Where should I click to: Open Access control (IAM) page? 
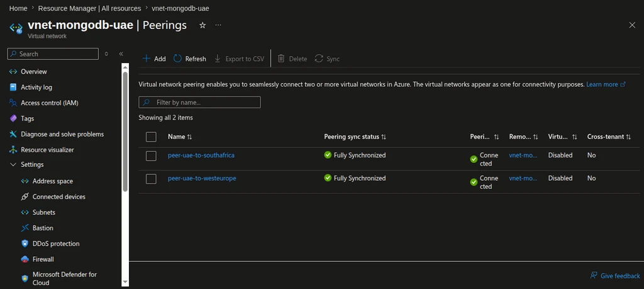[x=49, y=103]
